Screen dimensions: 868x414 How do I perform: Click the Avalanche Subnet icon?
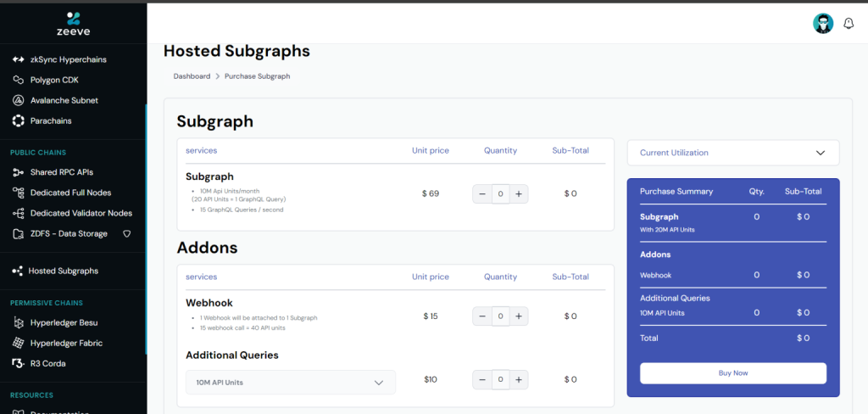click(19, 100)
